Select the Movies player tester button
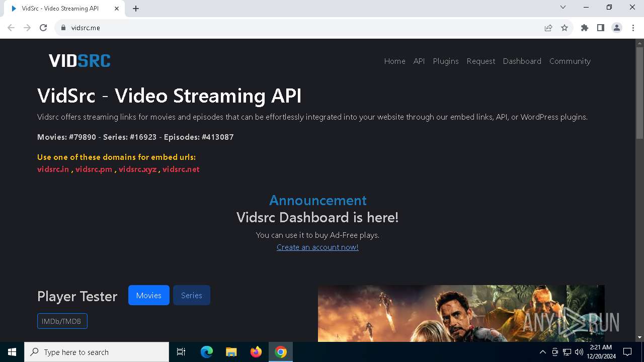Viewport: 644px width, 362px height. pos(149,295)
